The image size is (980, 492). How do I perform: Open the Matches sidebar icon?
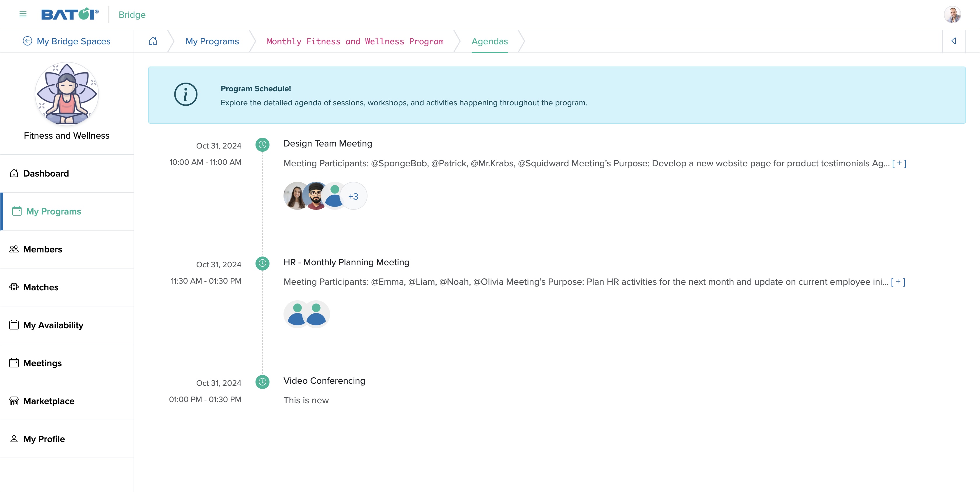[x=14, y=287]
